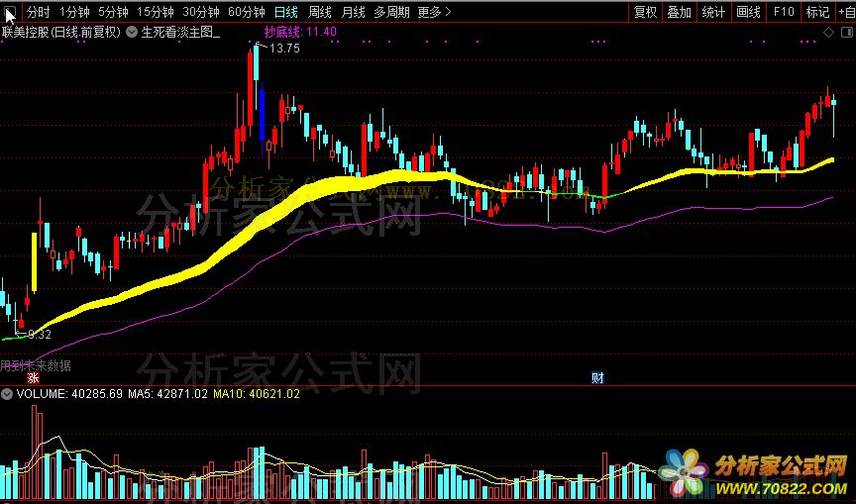Click the MA5: 42871.02 readout
The image size is (856, 504).
click(168, 394)
